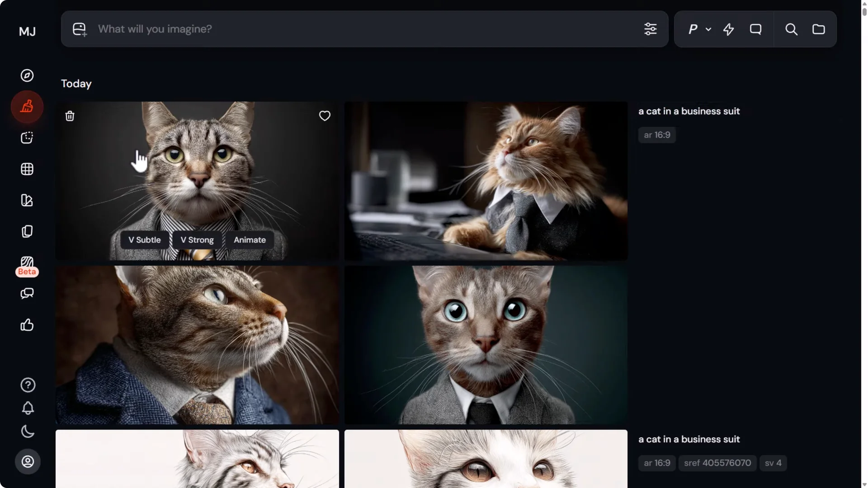The image size is (868, 488).
Task: Select the sref 405576070 parameter tag
Action: 717,463
